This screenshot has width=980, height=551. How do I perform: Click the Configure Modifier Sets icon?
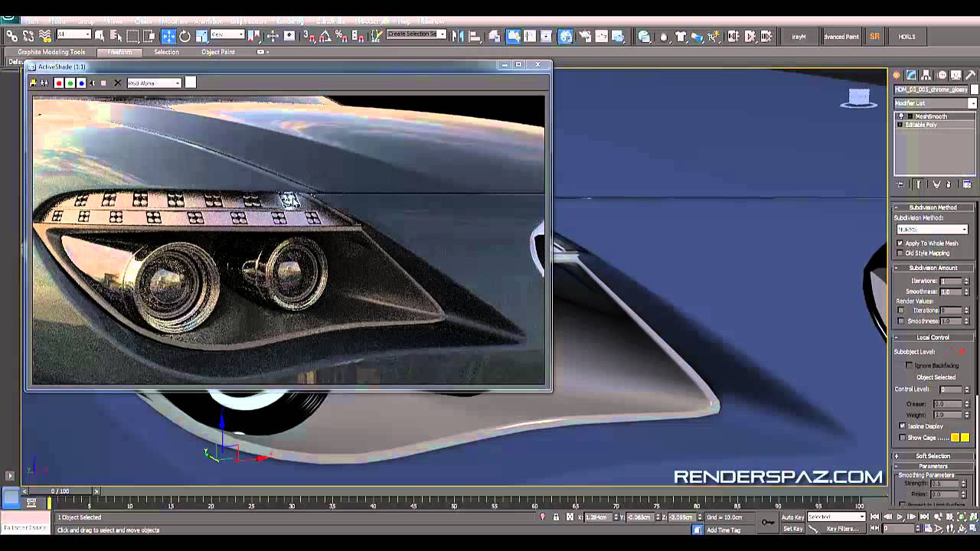click(x=967, y=184)
